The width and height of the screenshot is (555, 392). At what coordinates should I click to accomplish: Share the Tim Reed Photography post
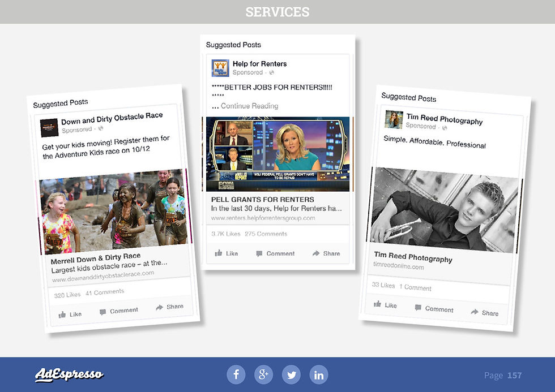pyautogui.click(x=485, y=312)
